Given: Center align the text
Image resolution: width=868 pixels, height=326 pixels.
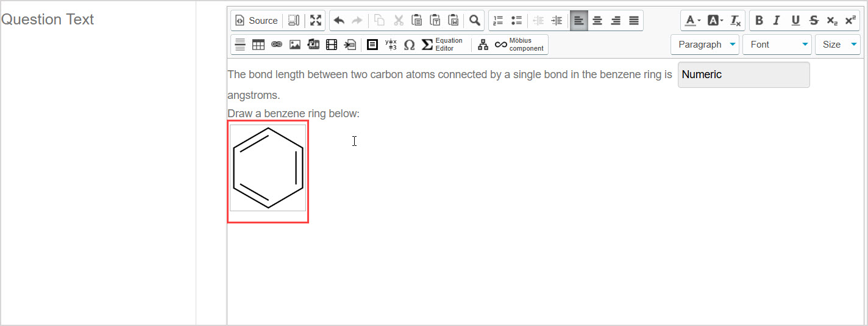Looking at the screenshot, I should (x=597, y=20).
